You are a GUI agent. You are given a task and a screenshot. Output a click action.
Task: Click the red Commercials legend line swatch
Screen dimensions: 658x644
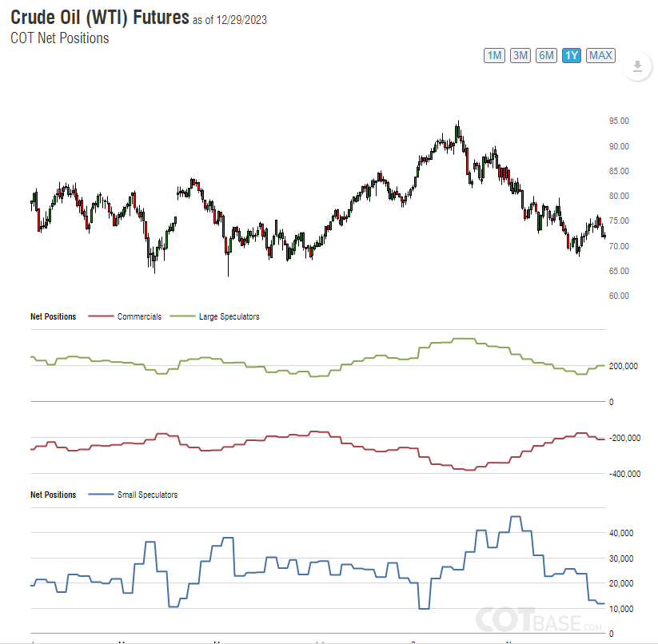(100, 316)
